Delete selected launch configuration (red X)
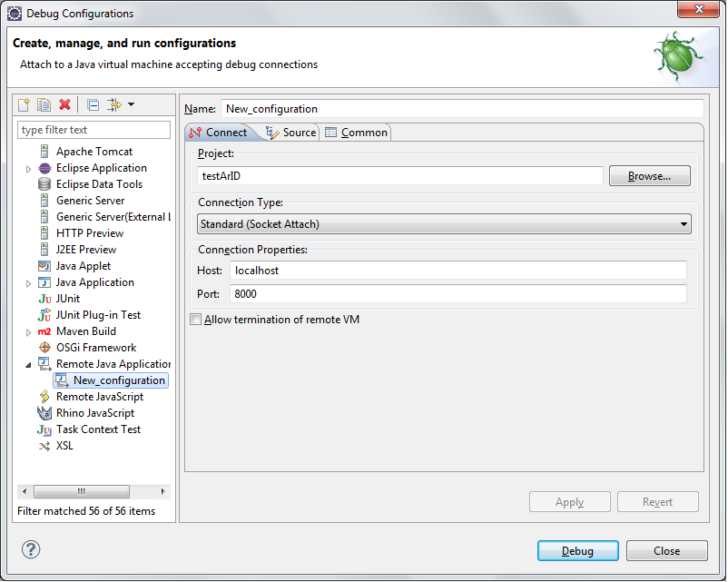 point(64,105)
